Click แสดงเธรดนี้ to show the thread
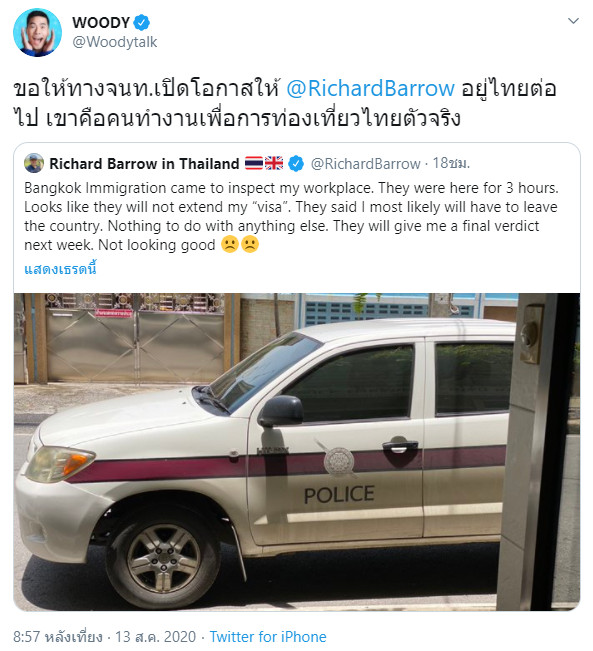 (60, 269)
